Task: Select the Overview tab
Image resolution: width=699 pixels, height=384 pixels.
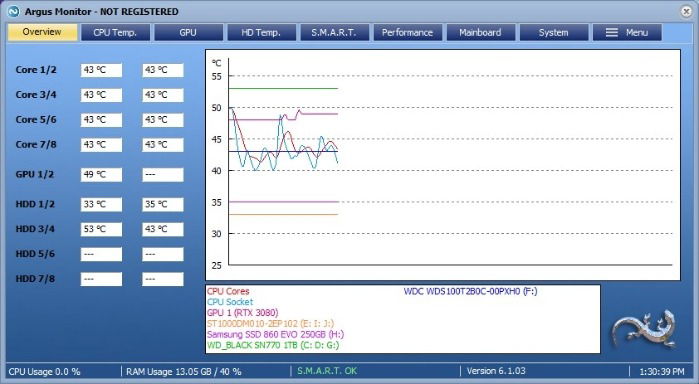Action: pos(42,32)
